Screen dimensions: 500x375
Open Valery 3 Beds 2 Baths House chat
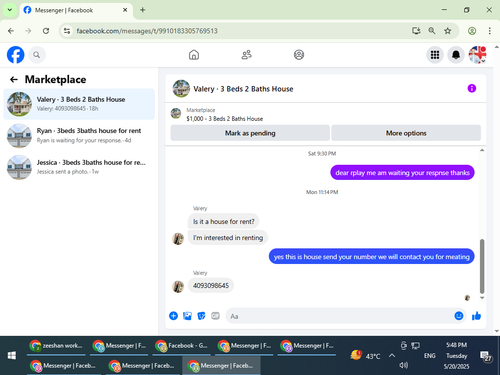coord(79,104)
